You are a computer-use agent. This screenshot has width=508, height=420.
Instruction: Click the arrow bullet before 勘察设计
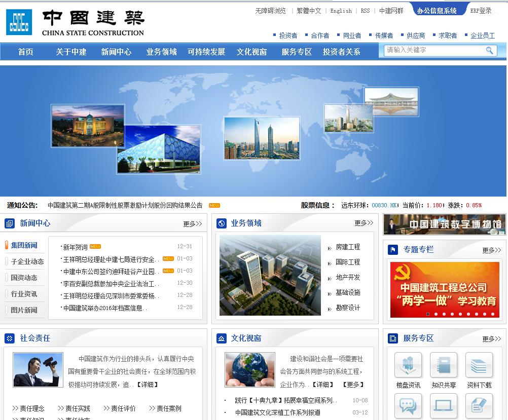point(330,309)
